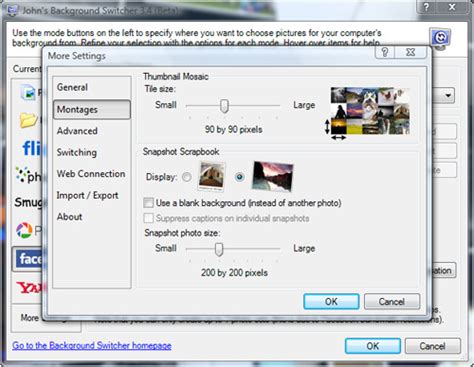Select the Facebook mode button

[x=28, y=259]
